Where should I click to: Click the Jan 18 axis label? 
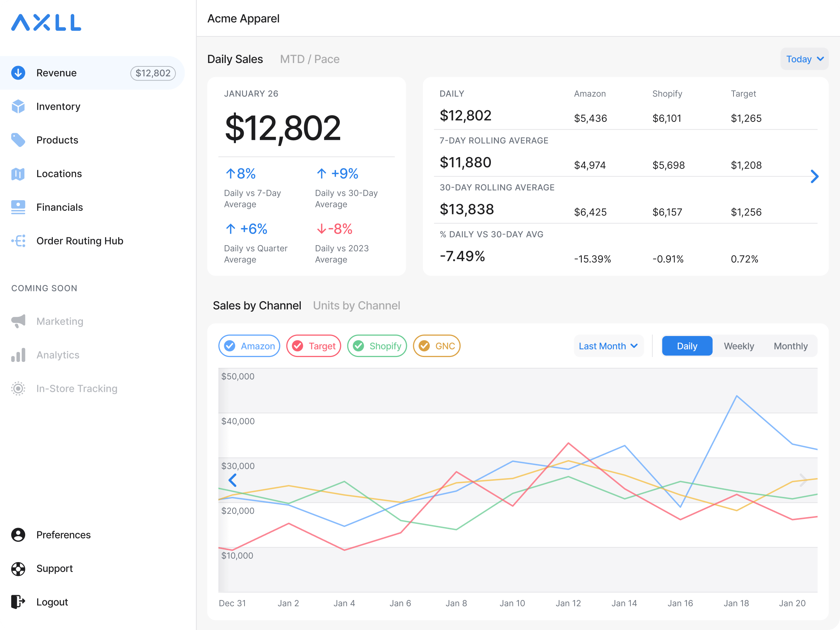pyautogui.click(x=736, y=603)
